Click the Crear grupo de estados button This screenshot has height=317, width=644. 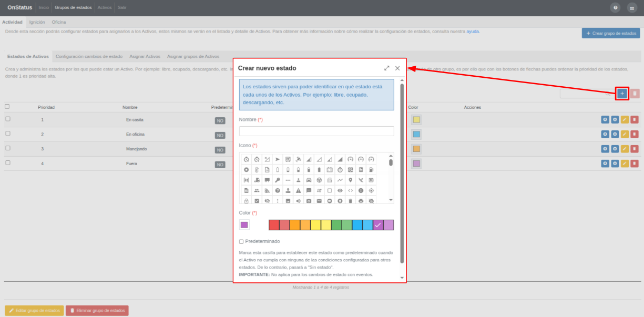pos(611,33)
